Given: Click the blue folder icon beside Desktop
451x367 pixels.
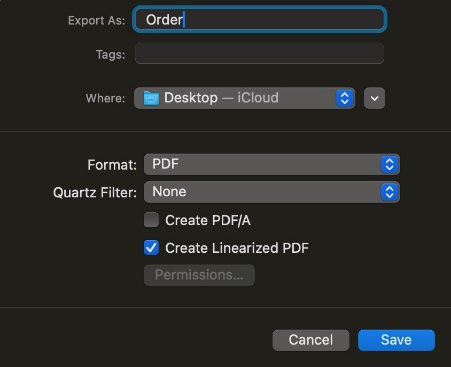Looking at the screenshot, I should pos(151,98).
